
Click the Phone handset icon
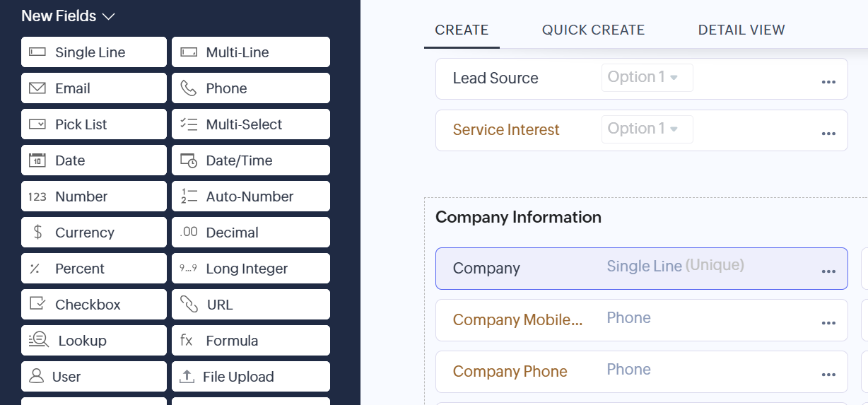point(188,88)
